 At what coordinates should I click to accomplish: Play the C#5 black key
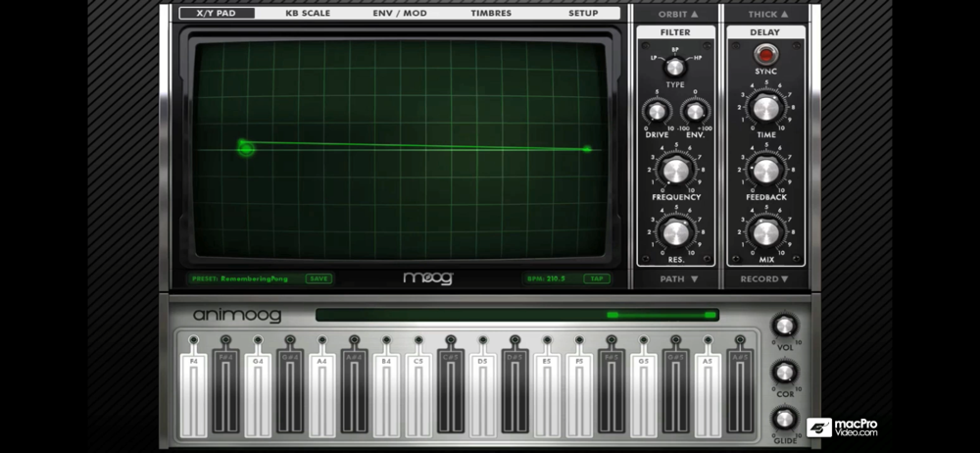[x=451, y=390]
